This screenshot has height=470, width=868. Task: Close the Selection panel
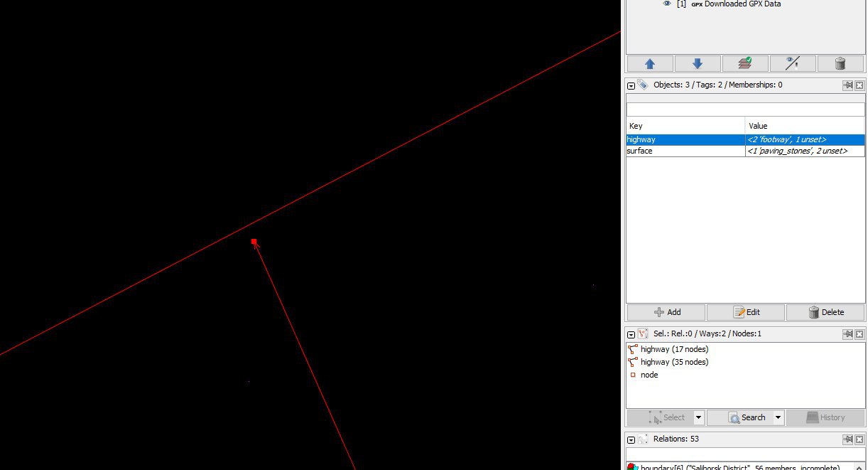click(859, 334)
